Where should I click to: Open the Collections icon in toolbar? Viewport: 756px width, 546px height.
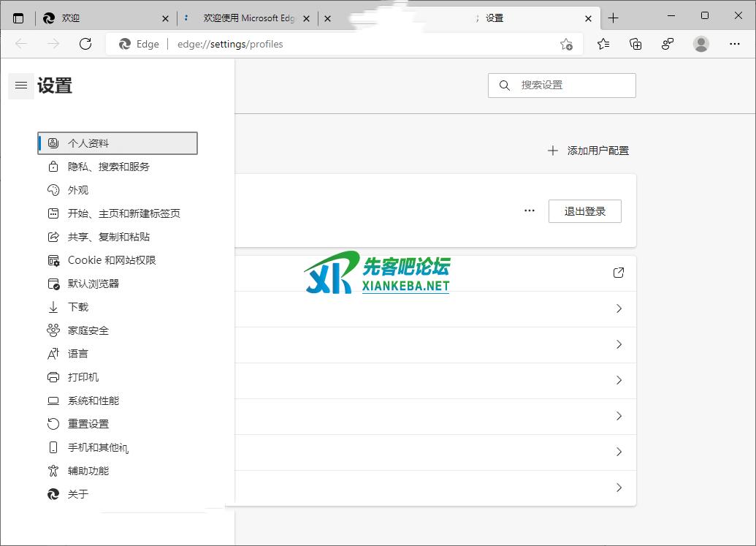click(x=635, y=44)
